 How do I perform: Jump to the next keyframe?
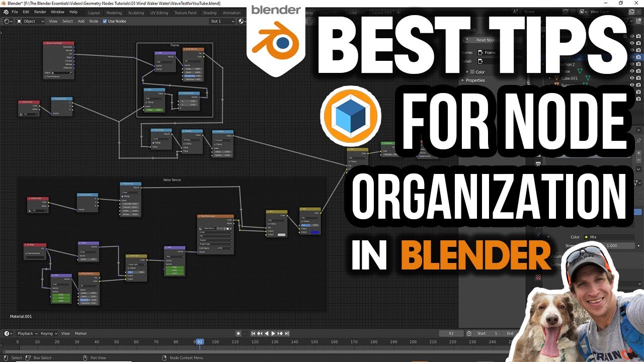point(280,333)
